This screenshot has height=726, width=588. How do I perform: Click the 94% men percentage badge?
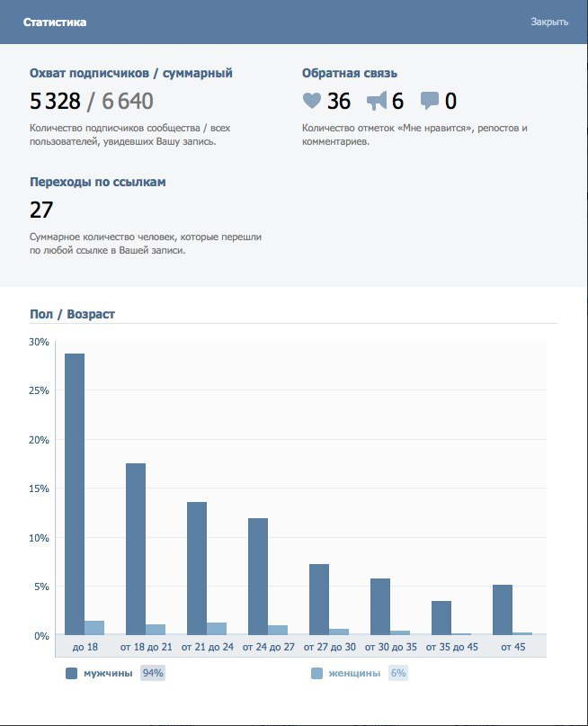coord(153,673)
